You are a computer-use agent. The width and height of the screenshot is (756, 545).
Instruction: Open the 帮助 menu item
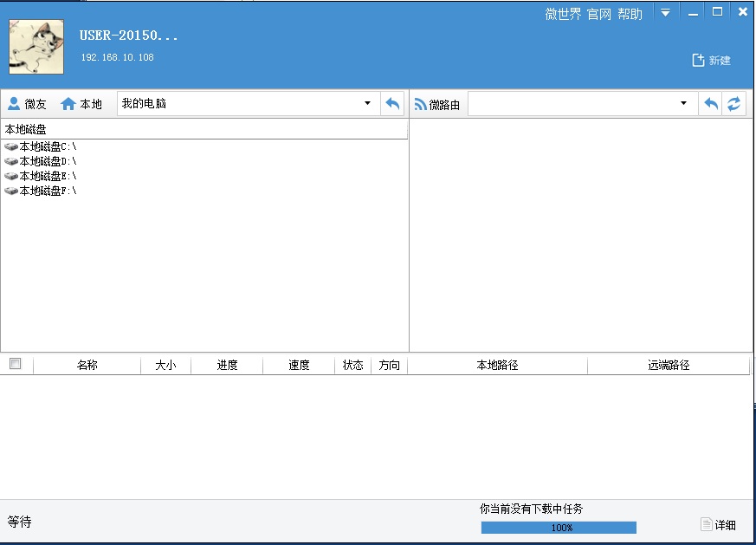632,13
